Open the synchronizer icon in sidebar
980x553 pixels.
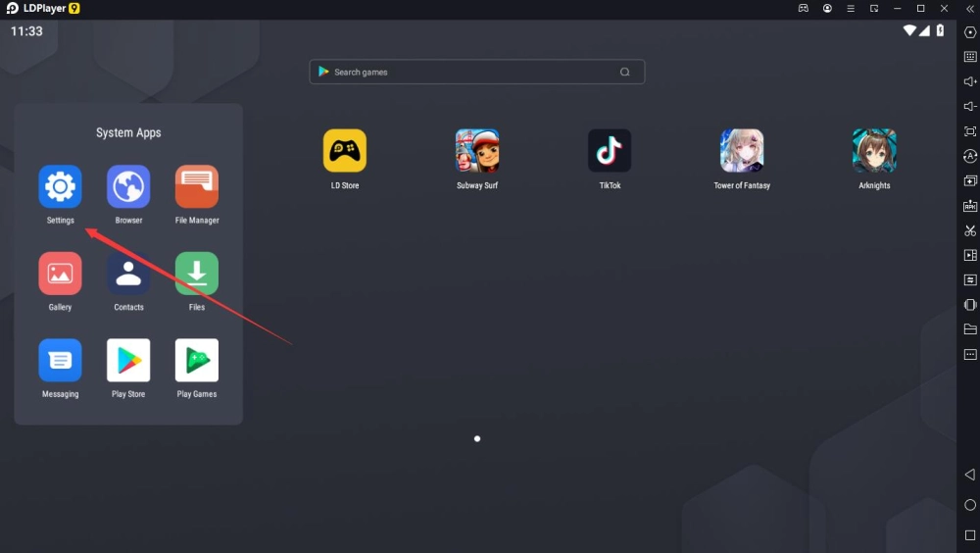pyautogui.click(x=970, y=279)
